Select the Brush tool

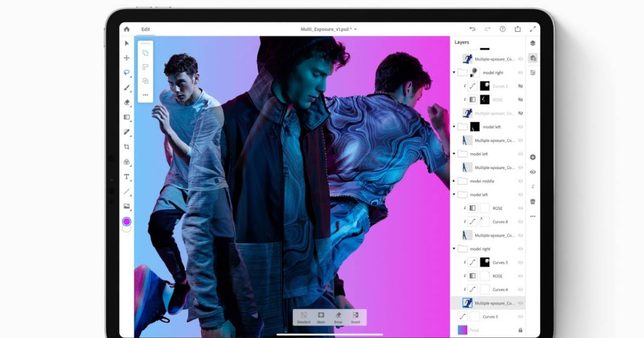pyautogui.click(x=127, y=87)
